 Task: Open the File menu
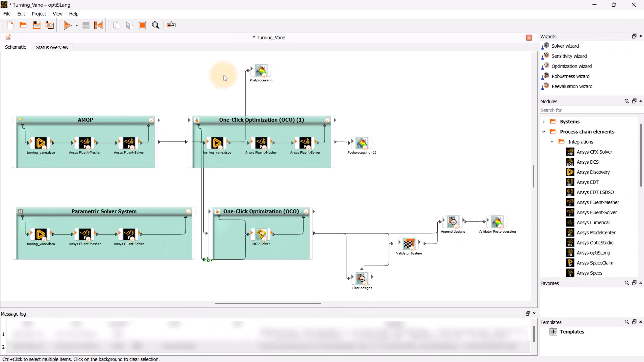tap(7, 14)
